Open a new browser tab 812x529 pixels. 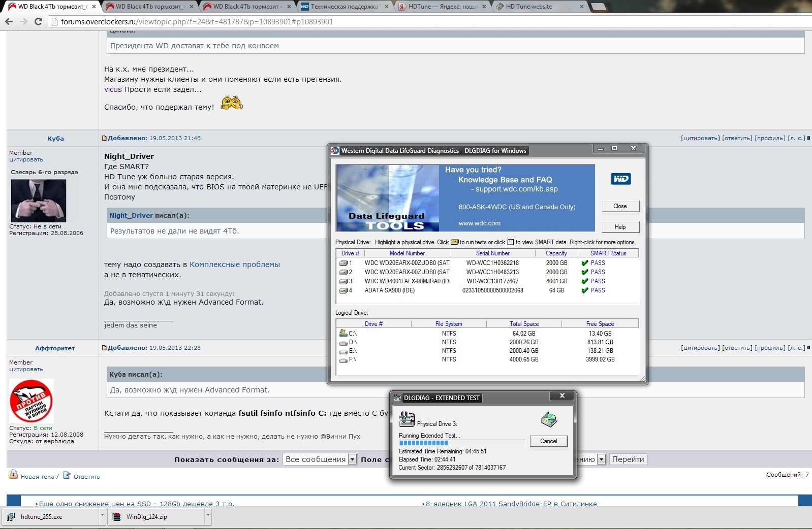(599, 7)
